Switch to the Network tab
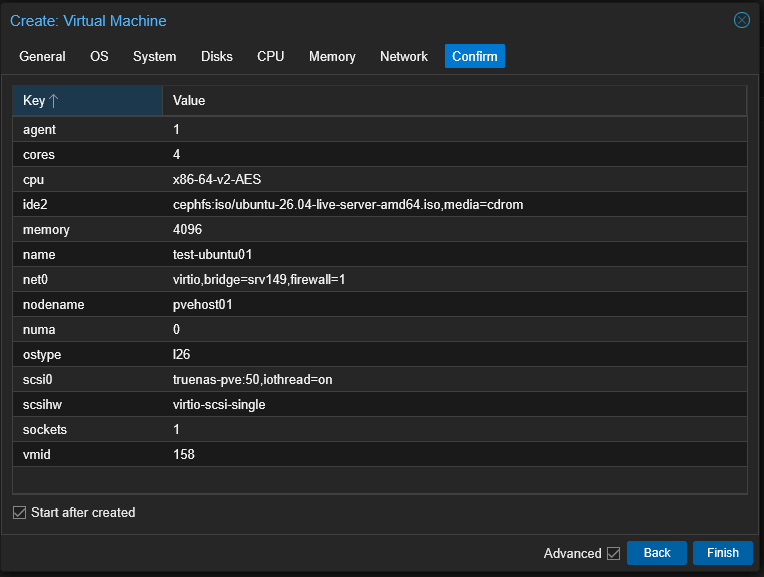 click(404, 57)
